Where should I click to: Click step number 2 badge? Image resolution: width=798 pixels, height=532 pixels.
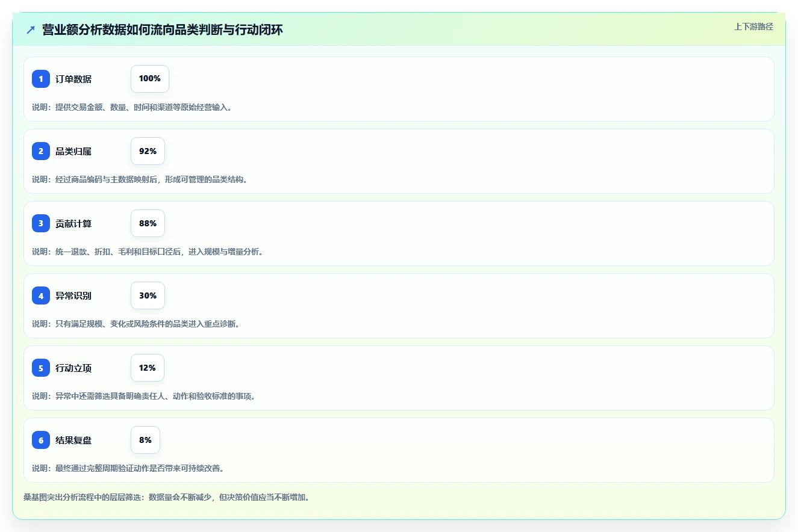[x=41, y=151]
